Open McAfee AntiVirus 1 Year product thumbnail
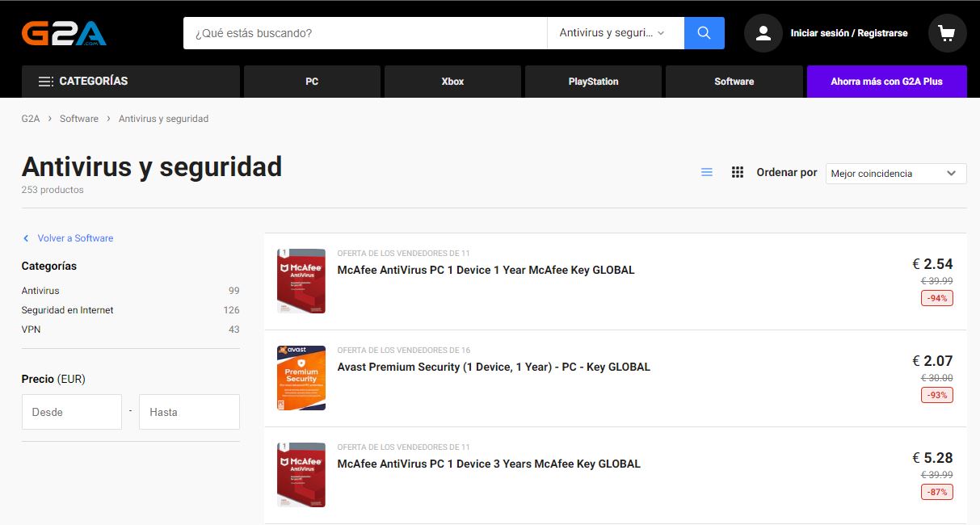 [x=301, y=281]
